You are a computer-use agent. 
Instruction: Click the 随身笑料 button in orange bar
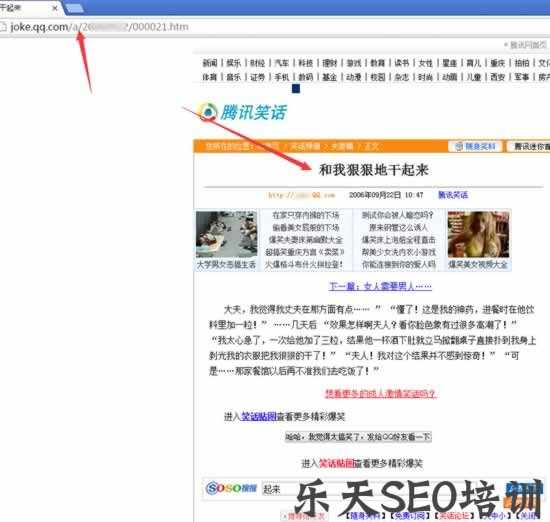tap(475, 146)
